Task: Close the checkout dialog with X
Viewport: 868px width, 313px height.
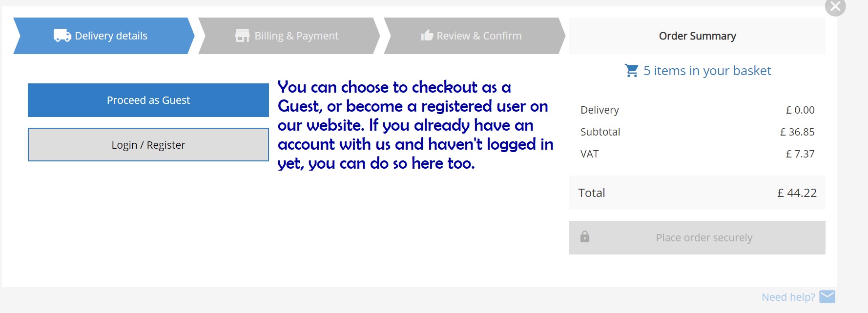Action: click(835, 7)
